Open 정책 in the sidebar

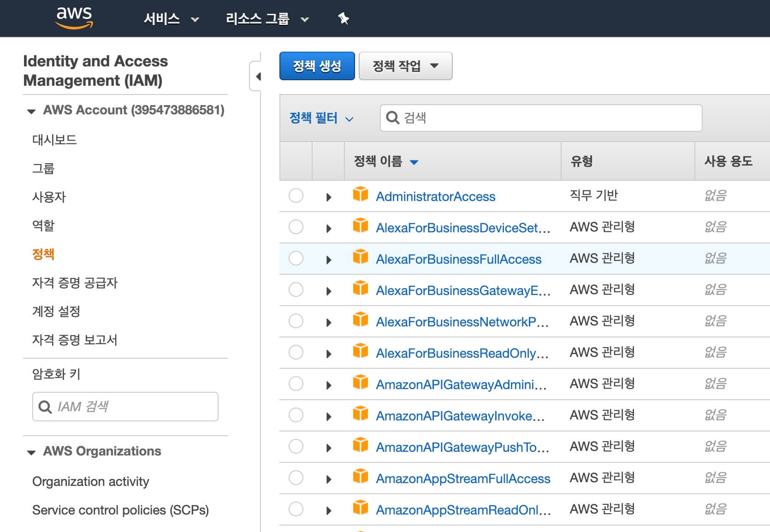coord(43,254)
